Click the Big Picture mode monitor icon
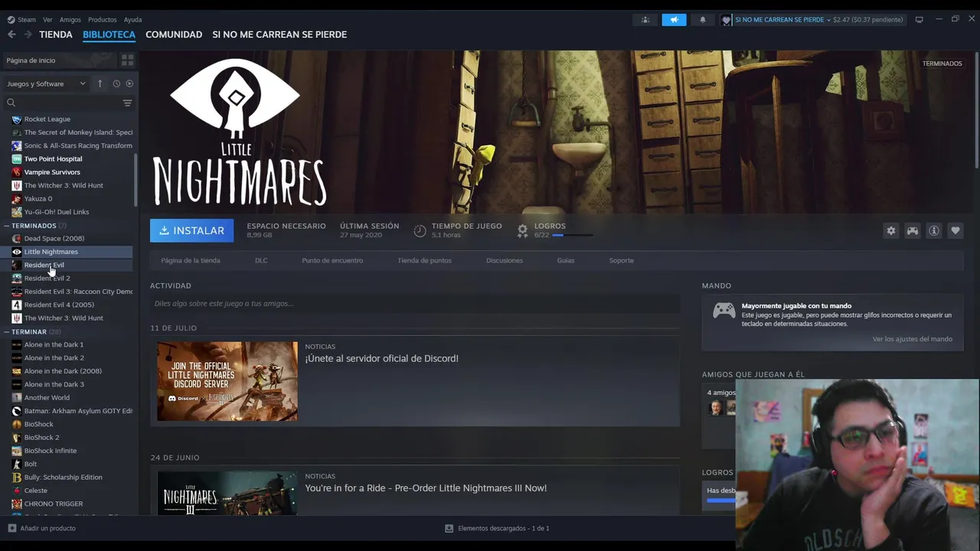The width and height of the screenshot is (980, 551). (919, 19)
